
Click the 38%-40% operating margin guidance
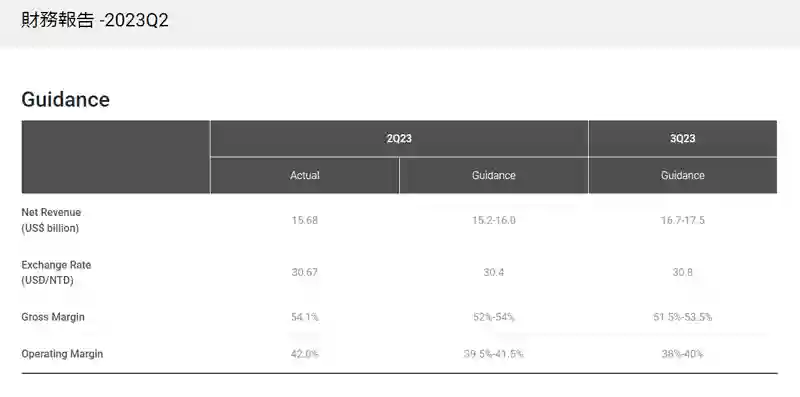coord(683,354)
